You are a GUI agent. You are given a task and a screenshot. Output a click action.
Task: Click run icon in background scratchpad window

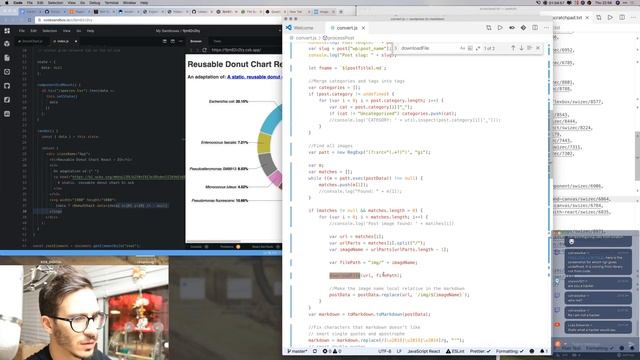pos(610,18)
